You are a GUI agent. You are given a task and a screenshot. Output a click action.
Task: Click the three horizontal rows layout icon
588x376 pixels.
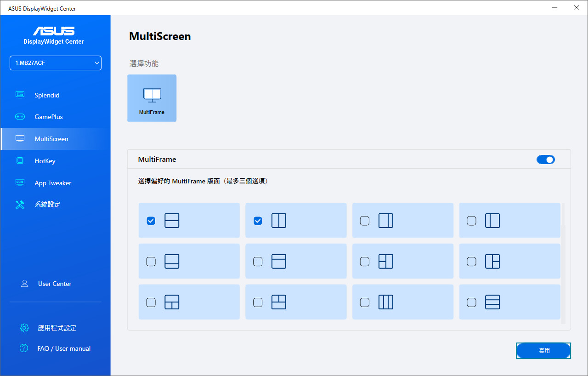tap(492, 302)
